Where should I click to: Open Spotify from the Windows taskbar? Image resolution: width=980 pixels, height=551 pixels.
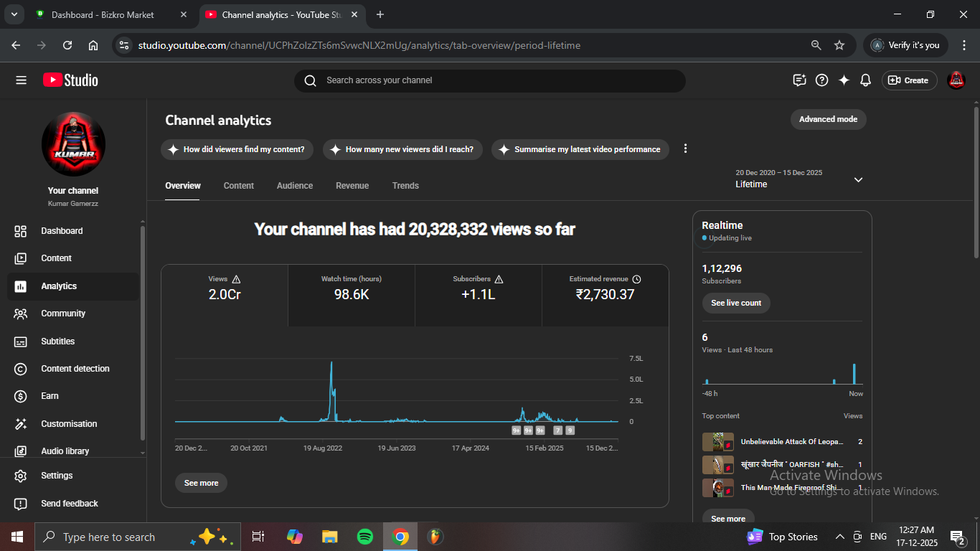click(364, 537)
